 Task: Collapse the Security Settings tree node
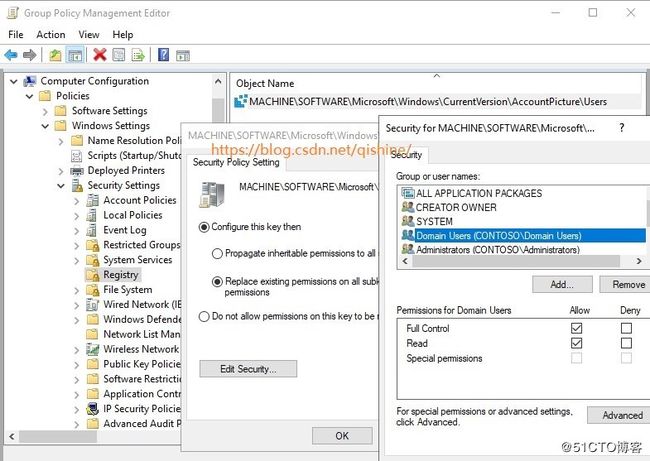click(61, 185)
